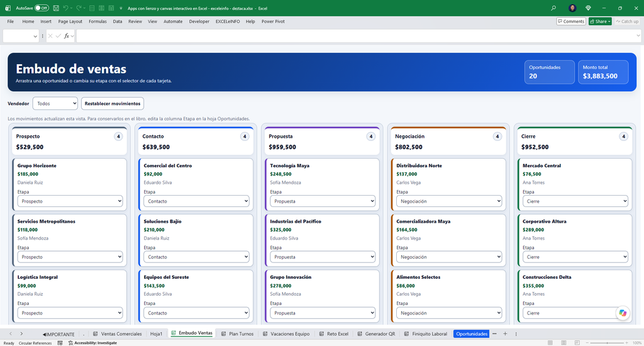
Task: Click the Excel app icon in title bar
Action: 8,8
